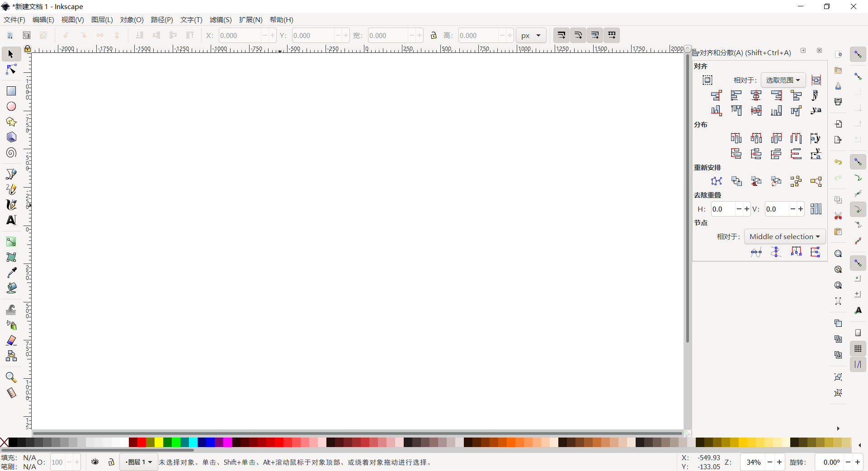Select the Measure tool

coord(10,393)
